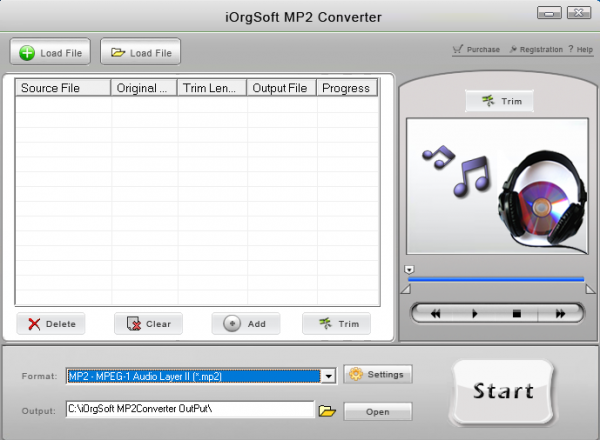Select the MP2 format combo box field

201,376
